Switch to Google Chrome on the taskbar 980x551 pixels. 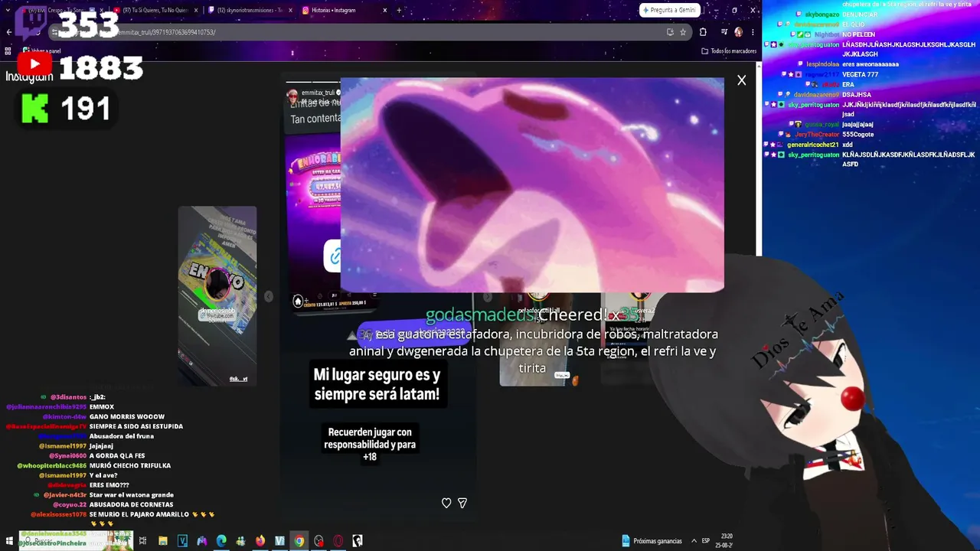point(299,541)
